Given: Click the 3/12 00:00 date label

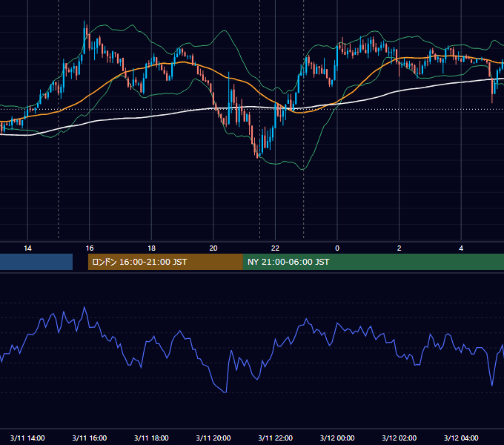Looking at the screenshot, I should [337, 438].
